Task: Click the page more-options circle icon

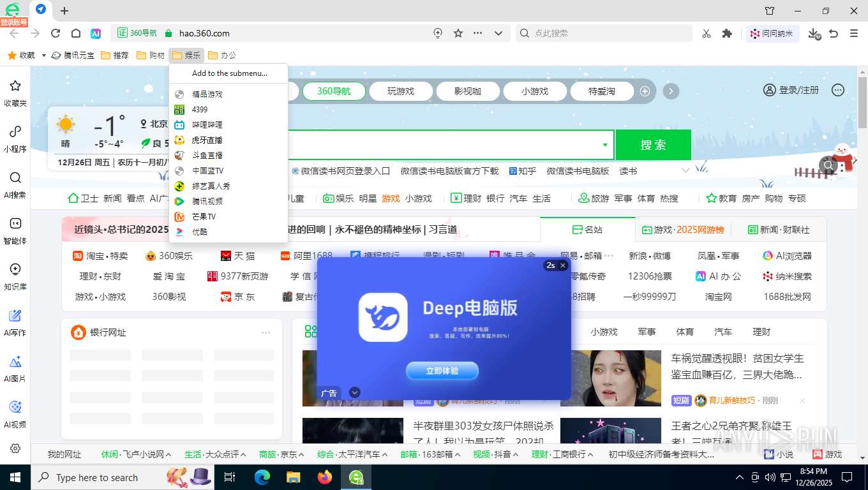Action: (x=838, y=91)
